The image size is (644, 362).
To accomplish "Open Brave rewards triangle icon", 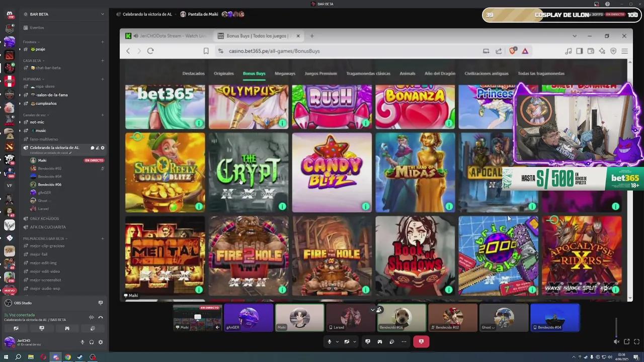I will click(525, 51).
